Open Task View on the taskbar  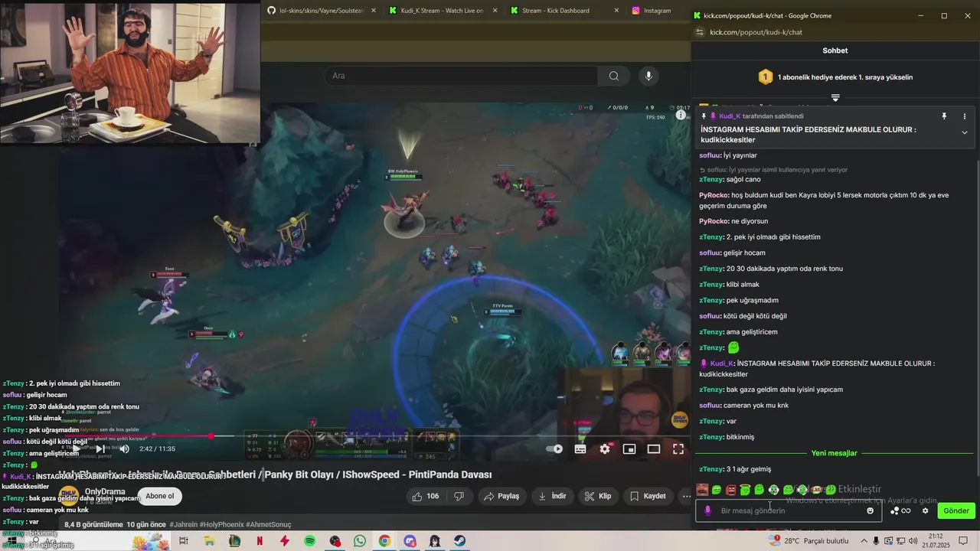(x=184, y=541)
